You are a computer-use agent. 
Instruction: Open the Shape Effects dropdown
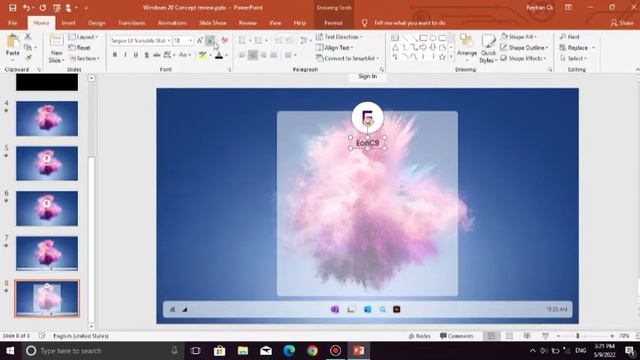(523, 58)
